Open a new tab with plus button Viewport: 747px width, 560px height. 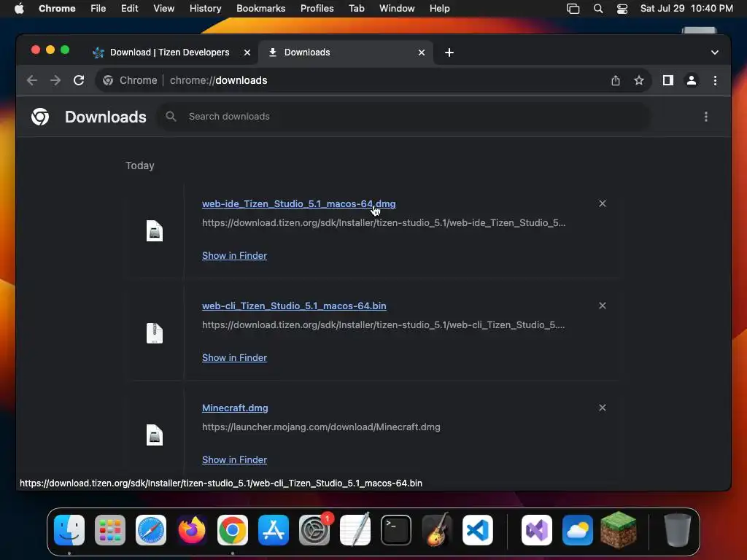tap(449, 52)
